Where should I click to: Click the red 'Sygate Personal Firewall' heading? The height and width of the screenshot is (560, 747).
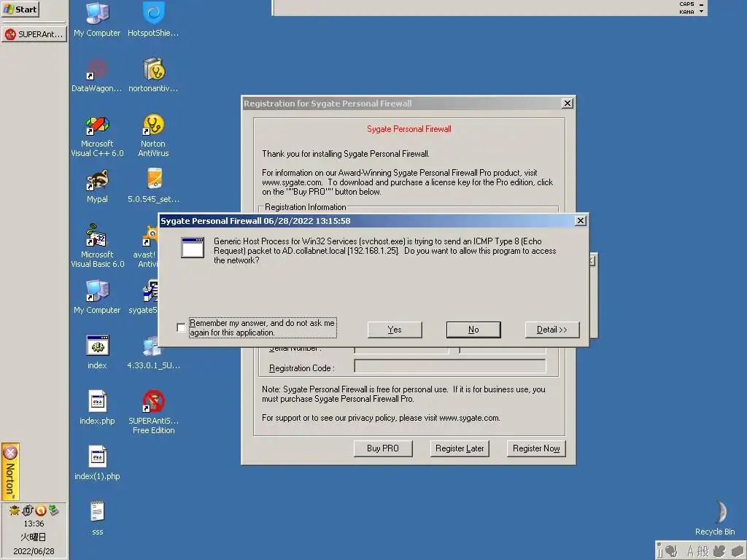[x=409, y=129]
